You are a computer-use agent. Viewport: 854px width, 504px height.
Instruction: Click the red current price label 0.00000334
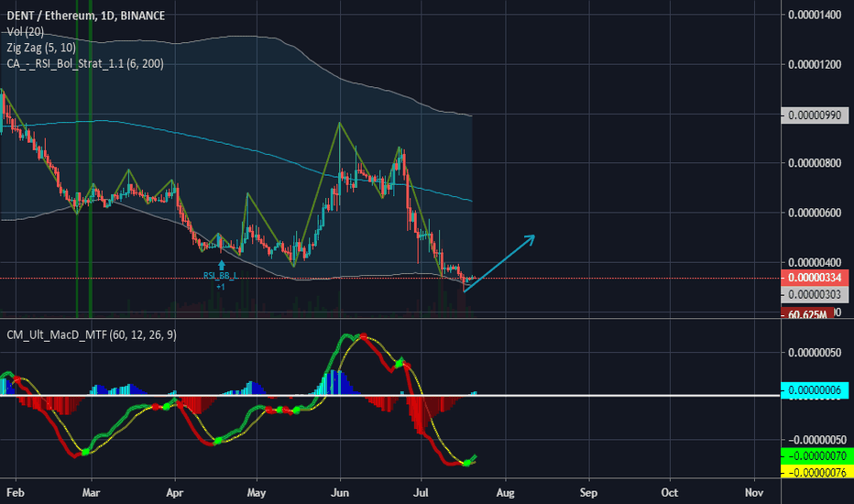tap(815, 278)
